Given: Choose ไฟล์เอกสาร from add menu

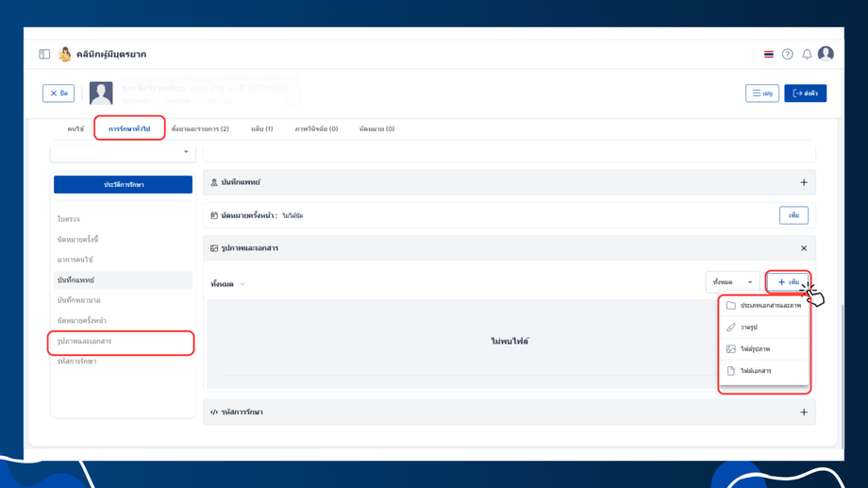Looking at the screenshot, I should [764, 371].
